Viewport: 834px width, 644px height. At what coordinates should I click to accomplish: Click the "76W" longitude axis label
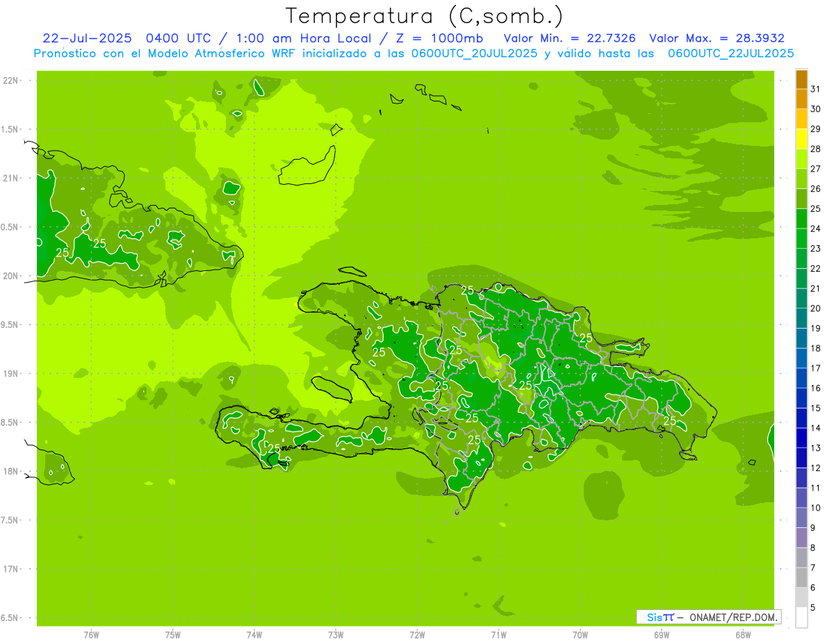click(x=91, y=635)
